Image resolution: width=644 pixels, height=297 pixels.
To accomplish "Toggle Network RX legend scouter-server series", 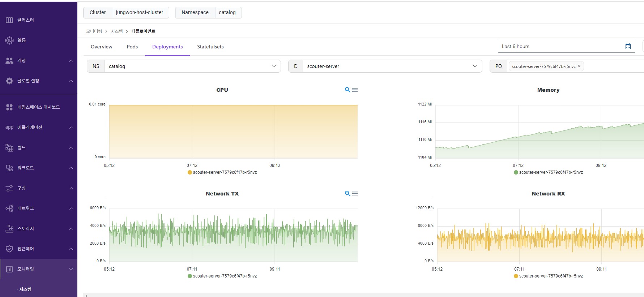I will point(548,276).
